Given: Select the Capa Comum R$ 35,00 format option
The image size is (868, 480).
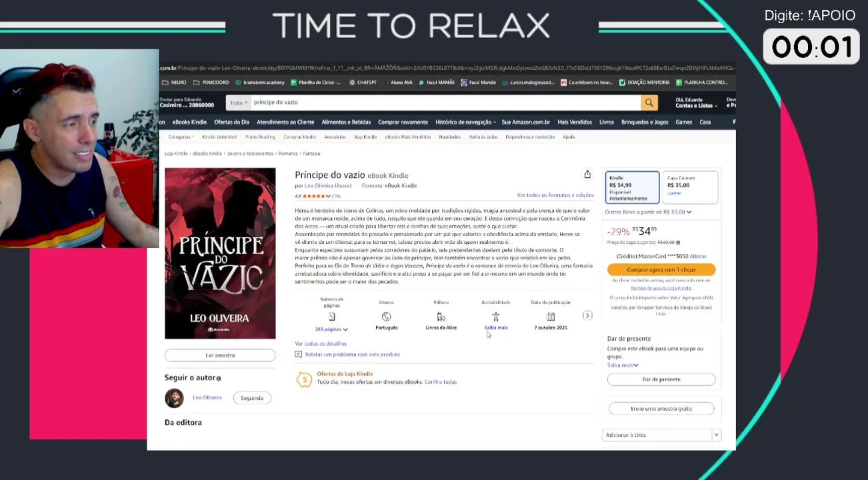Looking at the screenshot, I should 690,187.
